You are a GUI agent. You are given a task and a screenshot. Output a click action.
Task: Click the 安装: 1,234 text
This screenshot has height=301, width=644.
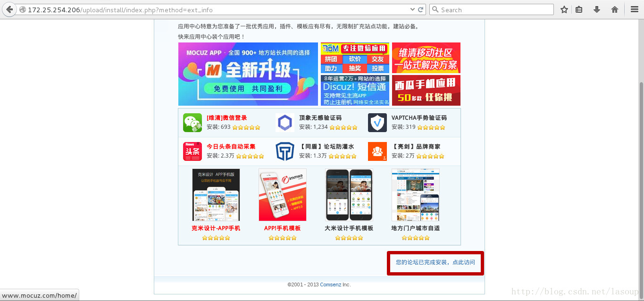[313, 127]
